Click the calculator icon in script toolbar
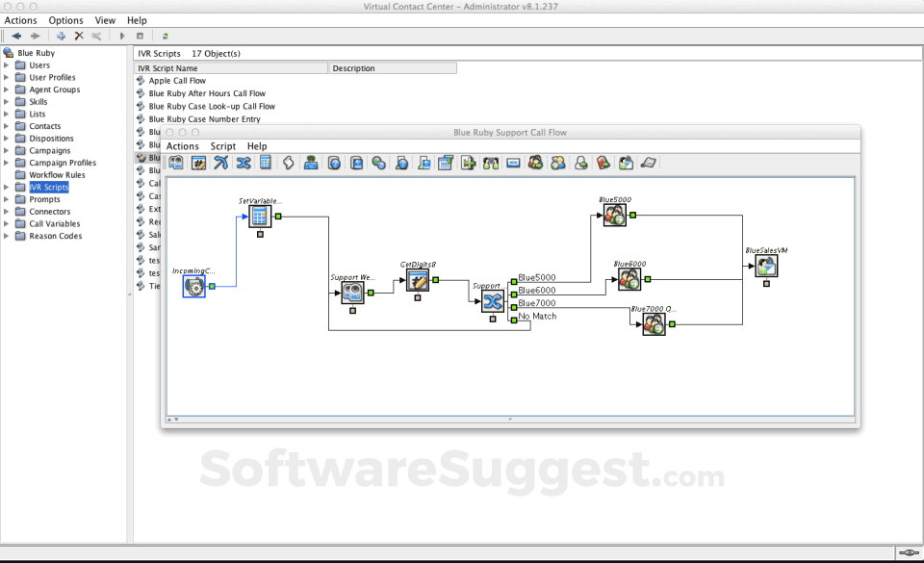This screenshot has width=924, height=563. 266,163
